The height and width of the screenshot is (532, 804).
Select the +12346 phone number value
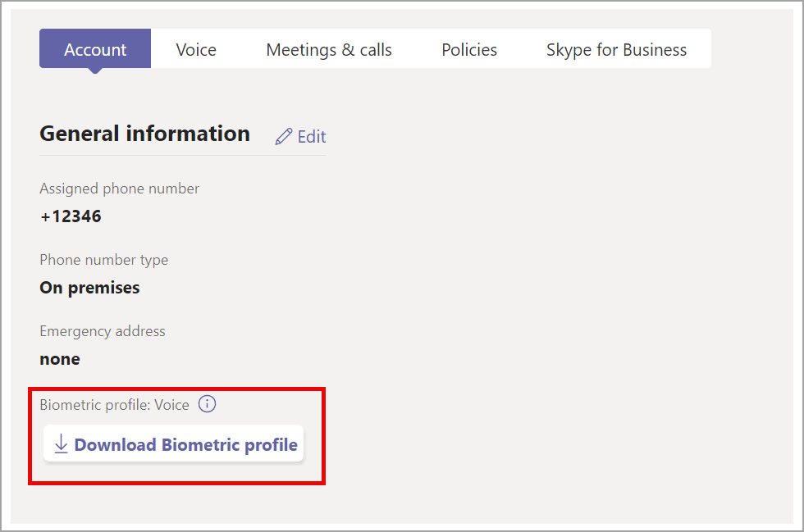tap(71, 216)
